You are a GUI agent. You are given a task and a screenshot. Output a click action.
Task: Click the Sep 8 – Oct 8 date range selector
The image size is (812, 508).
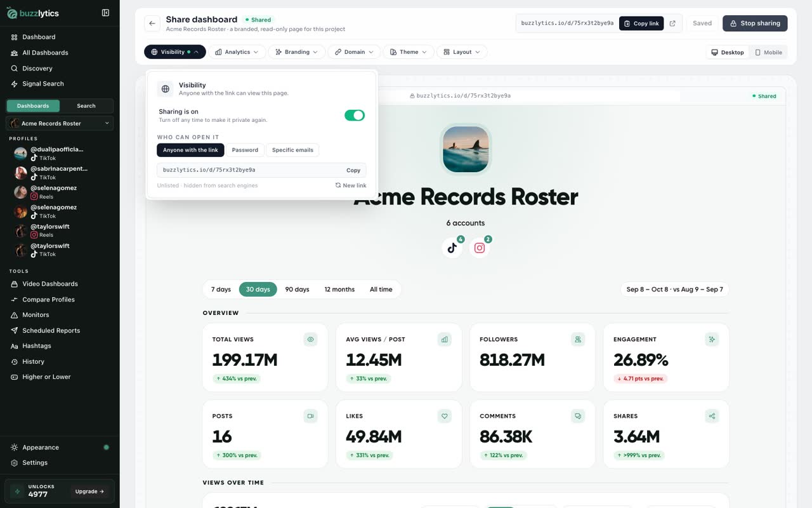tap(675, 290)
